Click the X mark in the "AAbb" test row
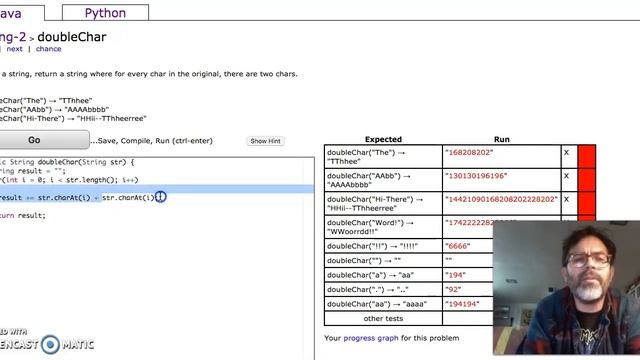Screen dimensions: 640x360 [x=566, y=176]
